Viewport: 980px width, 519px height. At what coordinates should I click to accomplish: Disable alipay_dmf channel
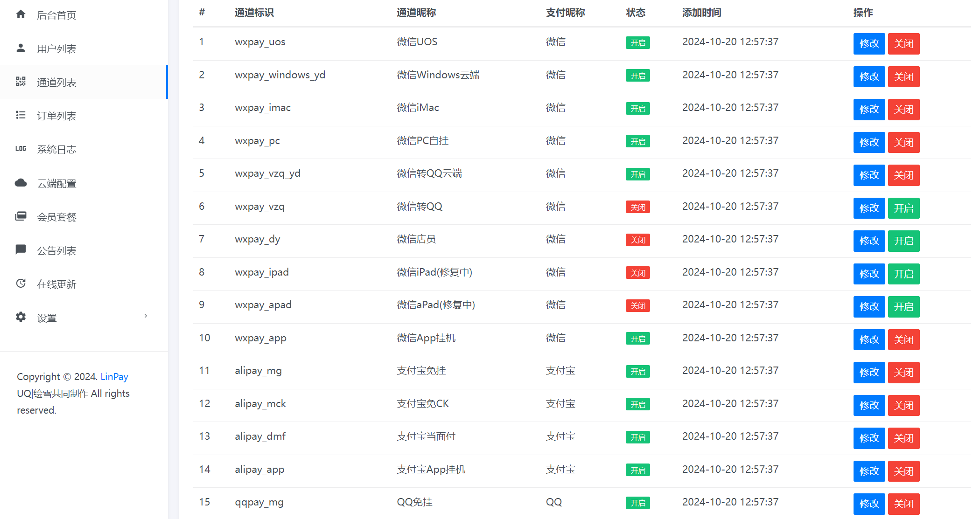click(x=903, y=438)
